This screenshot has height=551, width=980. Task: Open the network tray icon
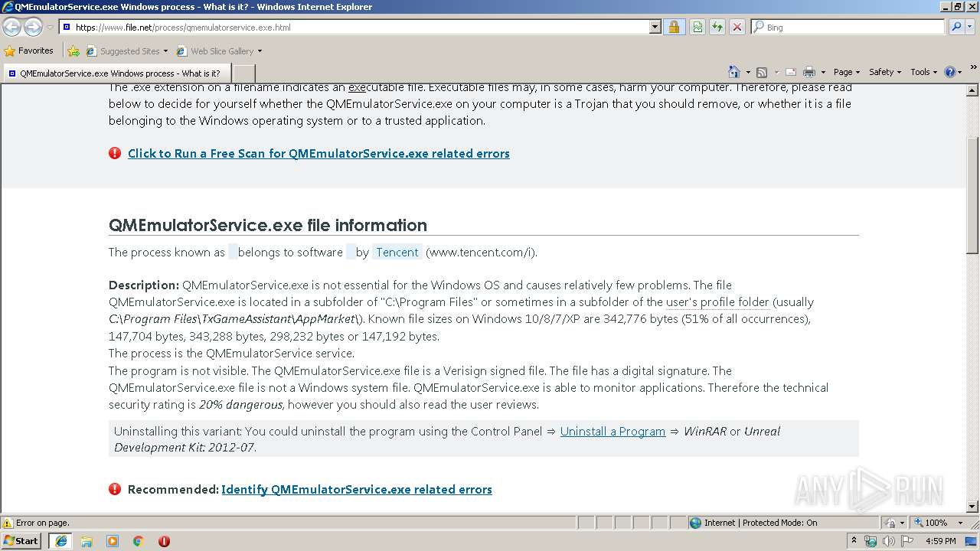871,541
